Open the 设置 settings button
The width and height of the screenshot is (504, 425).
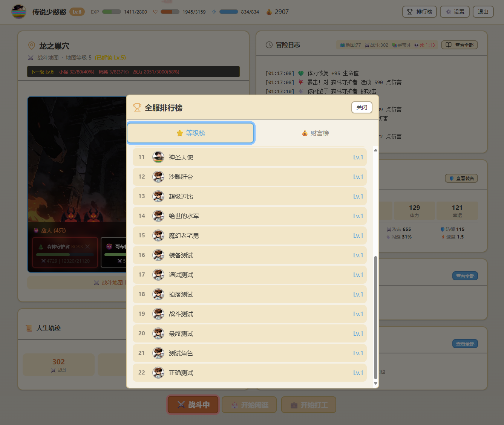[x=455, y=12]
